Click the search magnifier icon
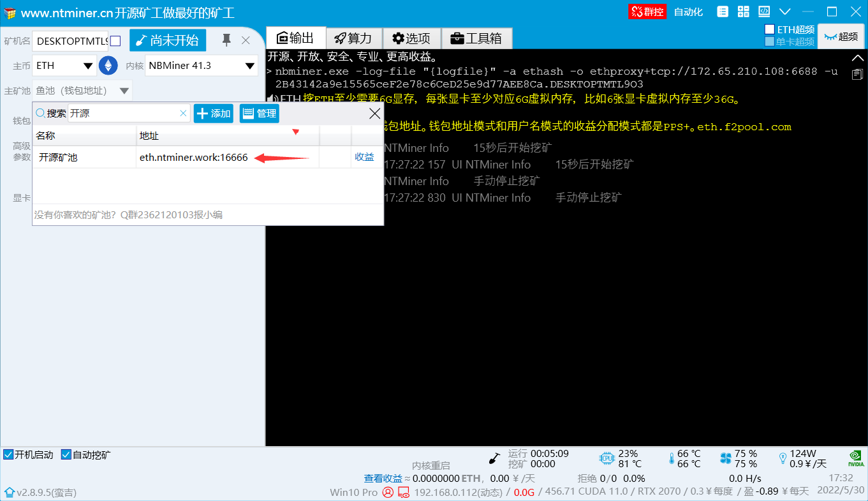 40,113
